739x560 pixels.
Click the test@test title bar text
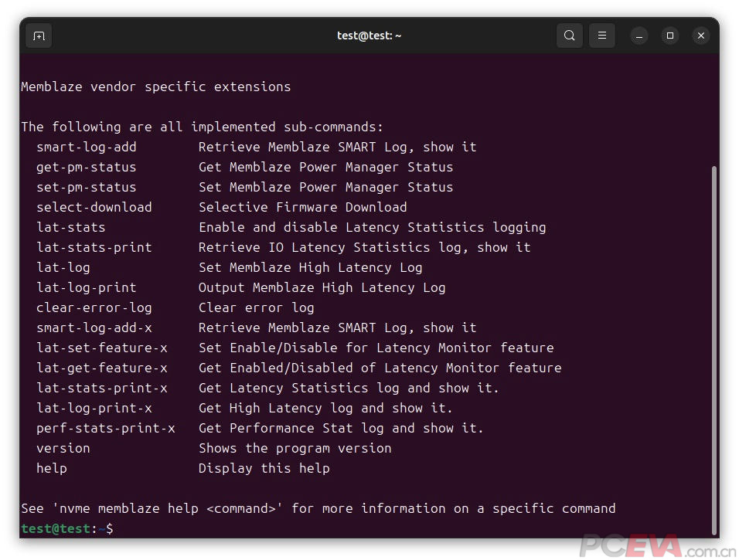coord(369,36)
